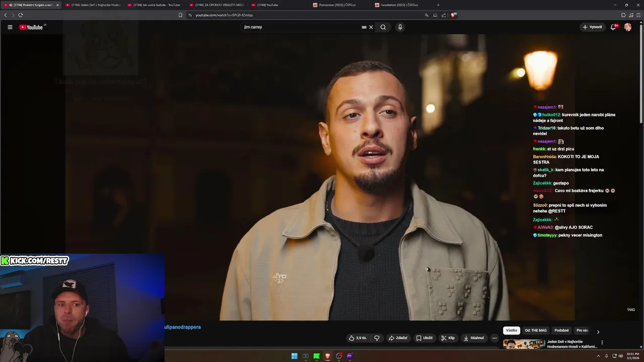Click the 'jim carrey' search field
The width and height of the screenshot is (644, 362).
point(301,27)
